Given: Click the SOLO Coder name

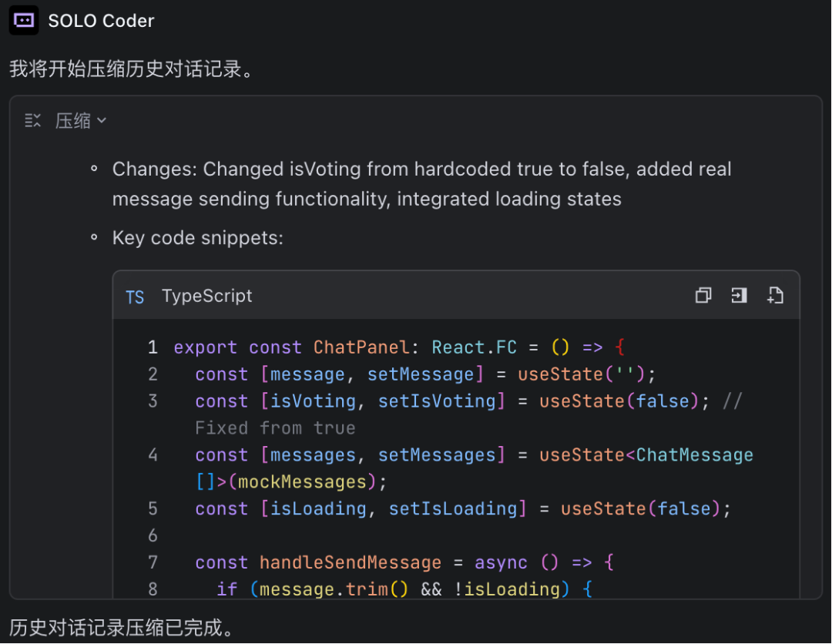Looking at the screenshot, I should 101,21.
